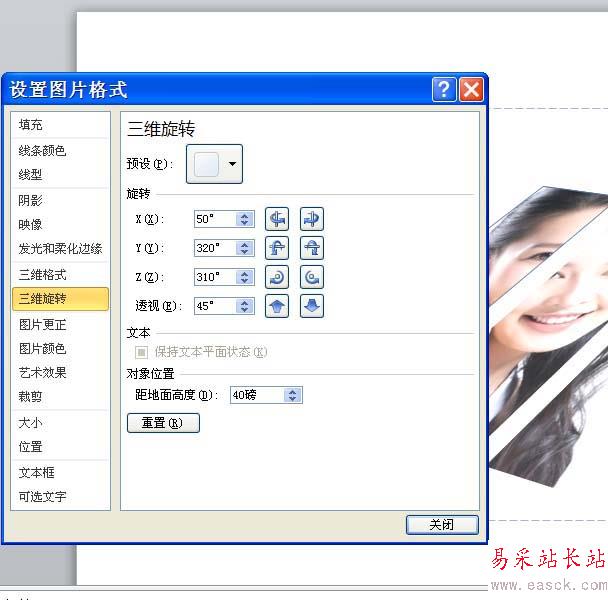Viewport: 608px width, 600px height.
Task: Select the 距地面高度 40磅 field
Action: [257, 395]
